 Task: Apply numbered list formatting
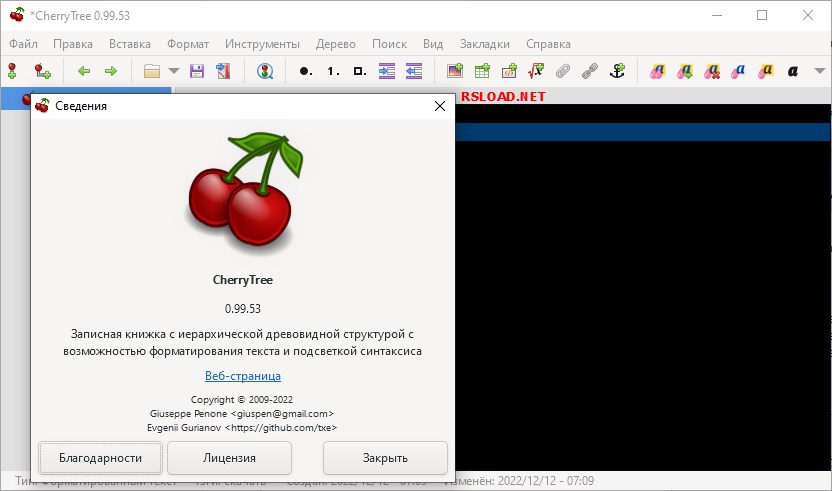point(333,71)
